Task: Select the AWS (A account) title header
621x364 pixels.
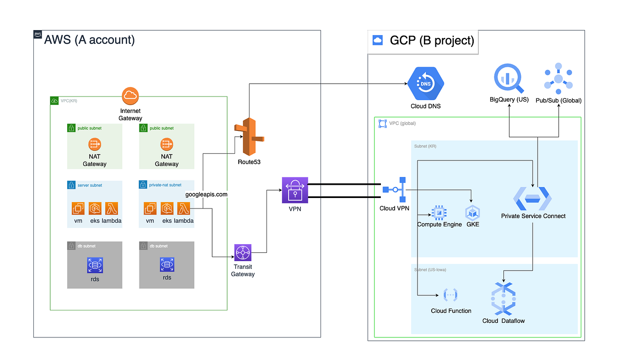Action: [90, 40]
